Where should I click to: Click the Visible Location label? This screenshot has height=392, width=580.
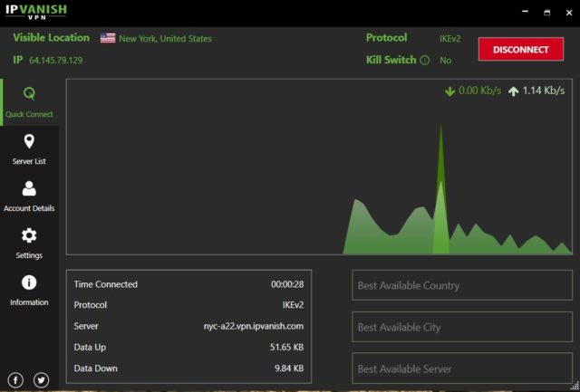51,38
